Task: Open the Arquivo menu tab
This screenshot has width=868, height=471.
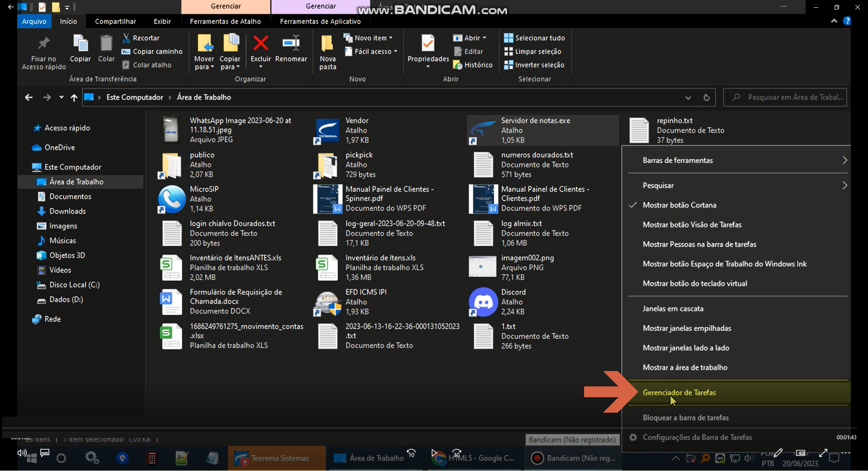Action: click(x=34, y=21)
